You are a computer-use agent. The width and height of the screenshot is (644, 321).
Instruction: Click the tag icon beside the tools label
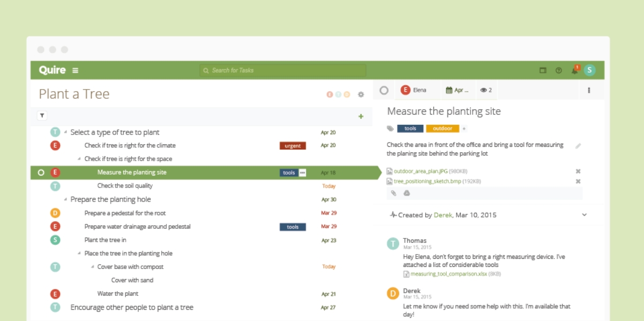pyautogui.click(x=390, y=129)
